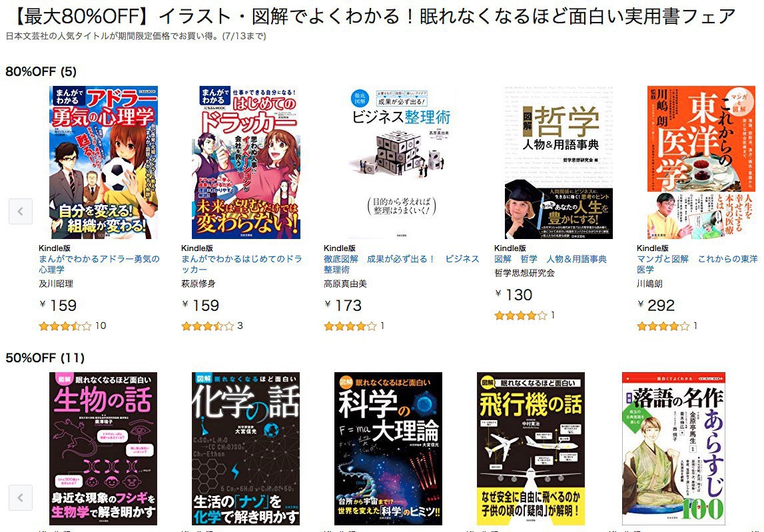
Task: Open star rating of ビジネス整理術 book
Action: point(350,326)
